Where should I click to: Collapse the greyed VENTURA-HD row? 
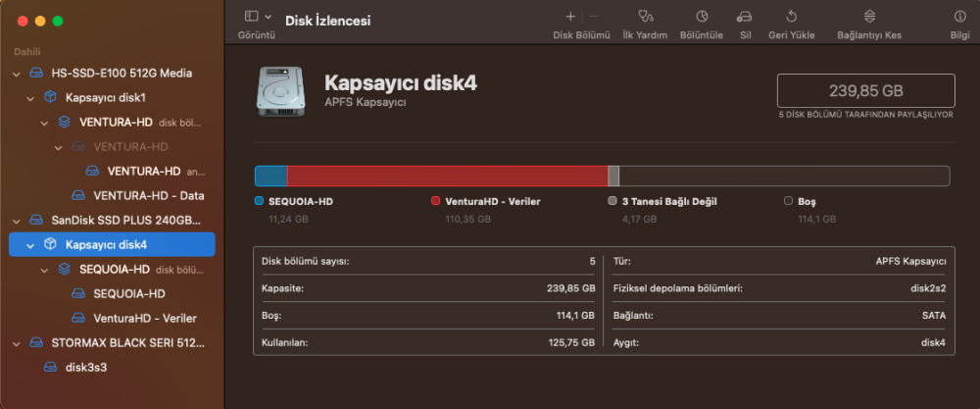[58, 147]
